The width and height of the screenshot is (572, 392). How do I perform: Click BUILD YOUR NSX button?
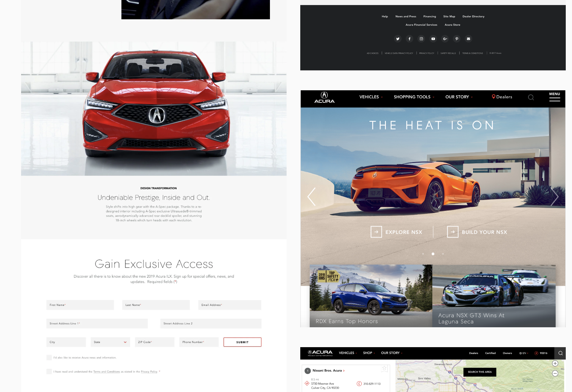tap(477, 232)
